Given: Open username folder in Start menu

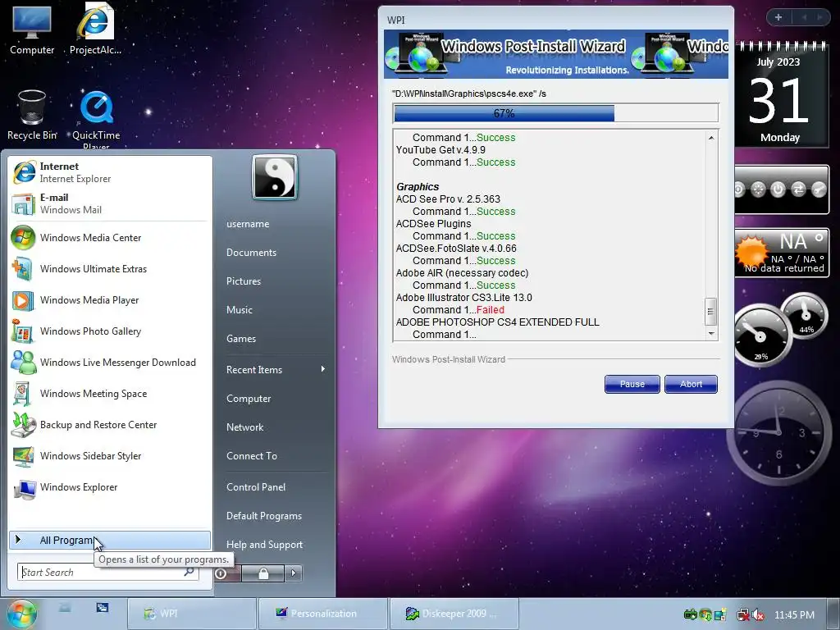Looking at the screenshot, I should point(248,224).
